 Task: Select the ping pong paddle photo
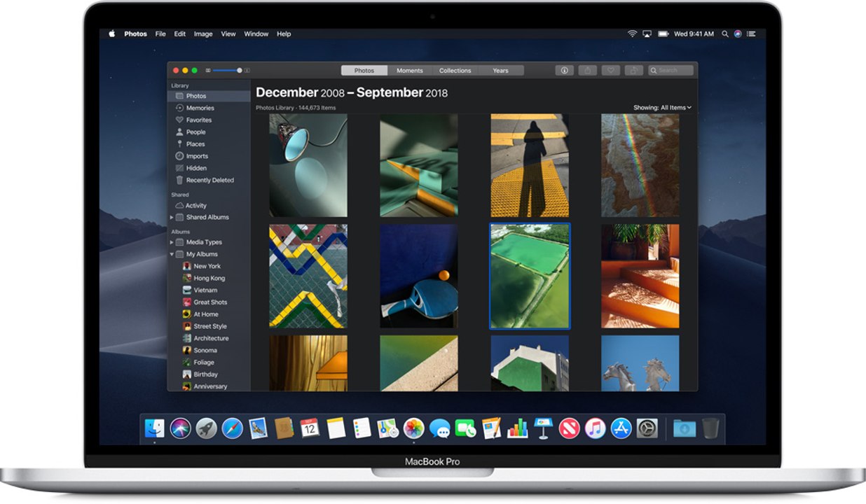(x=419, y=276)
